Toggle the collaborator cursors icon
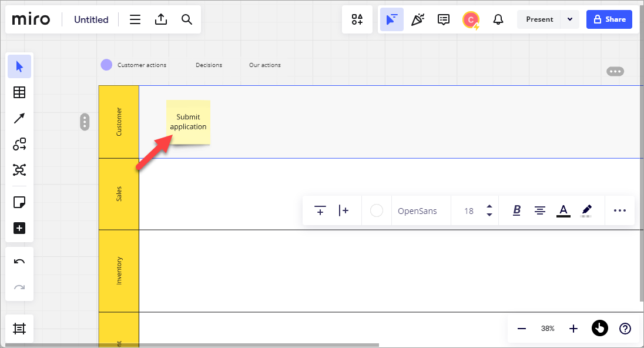Image resolution: width=644 pixels, height=348 pixels. point(391,19)
